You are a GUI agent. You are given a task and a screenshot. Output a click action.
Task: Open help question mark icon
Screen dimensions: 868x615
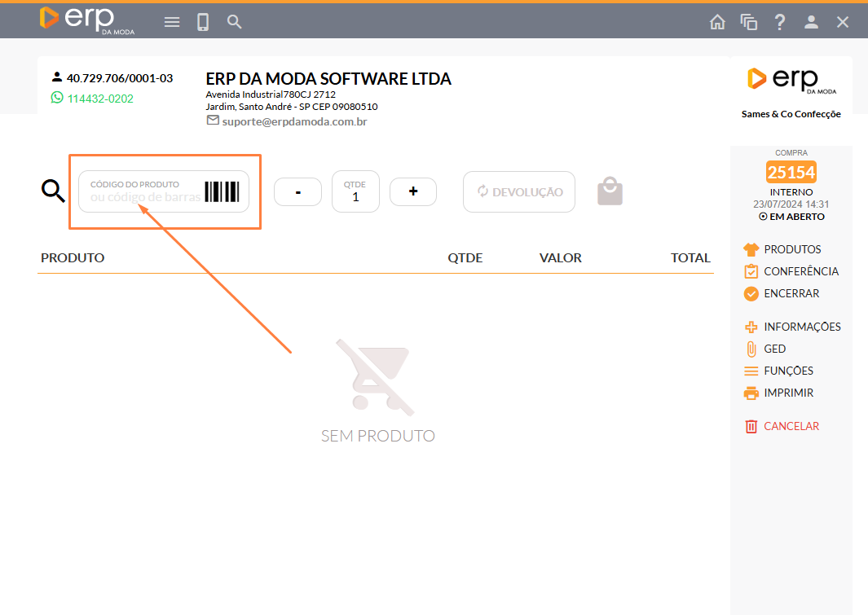[x=780, y=22]
